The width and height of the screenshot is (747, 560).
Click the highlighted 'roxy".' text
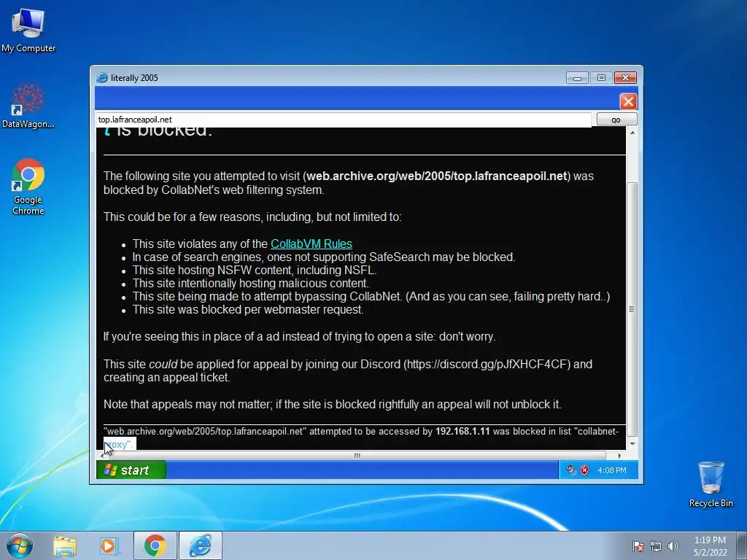pyautogui.click(x=120, y=444)
